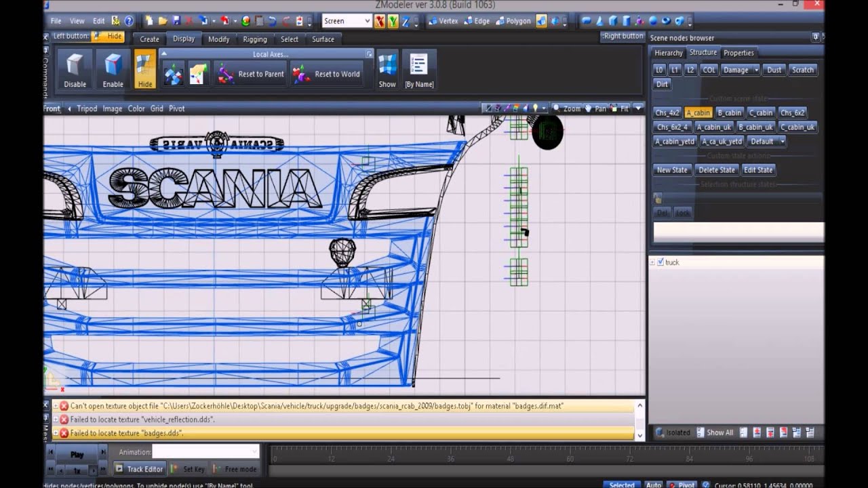Activate the viewport Pan tool
Screen dimensions: 868x488
coord(595,108)
